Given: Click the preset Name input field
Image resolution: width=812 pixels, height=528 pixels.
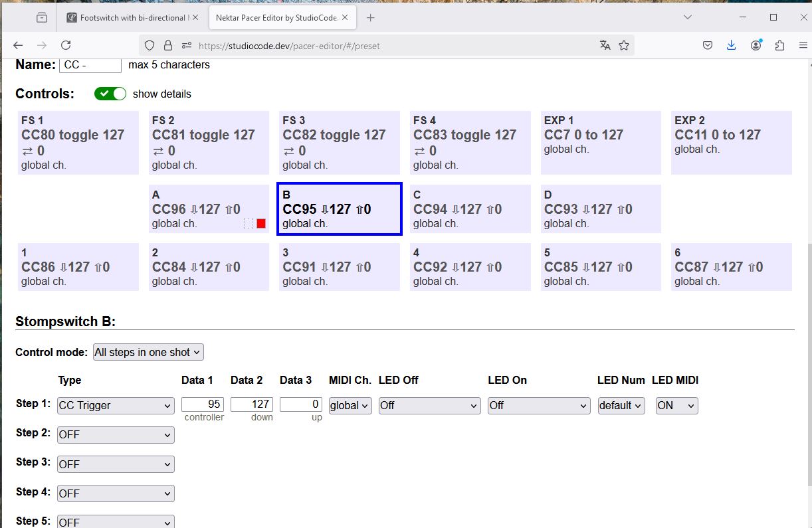Looking at the screenshot, I should pos(90,65).
